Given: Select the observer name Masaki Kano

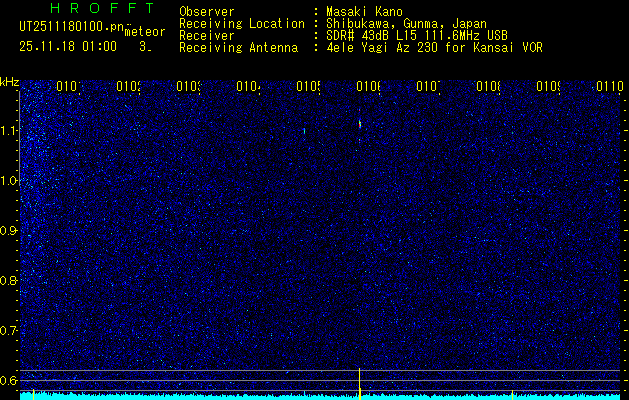Looking at the screenshot, I should [x=364, y=12].
